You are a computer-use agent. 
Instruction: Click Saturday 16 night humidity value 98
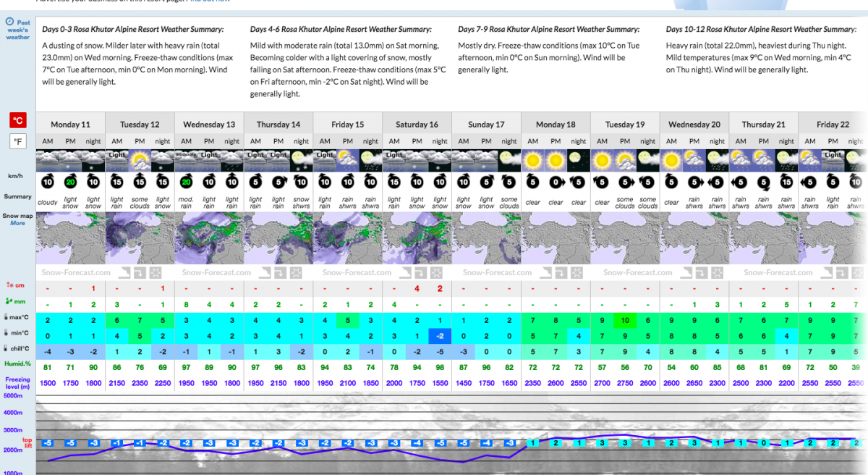441,367
